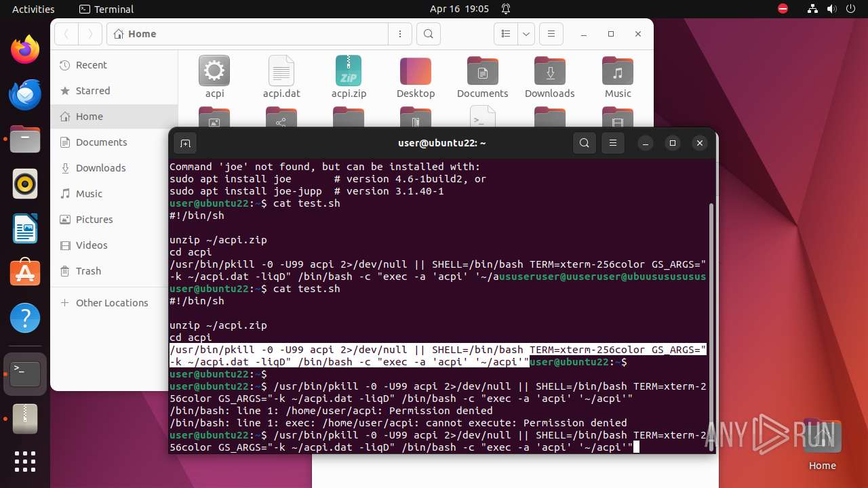Open the network status icon

pyautogui.click(x=812, y=9)
